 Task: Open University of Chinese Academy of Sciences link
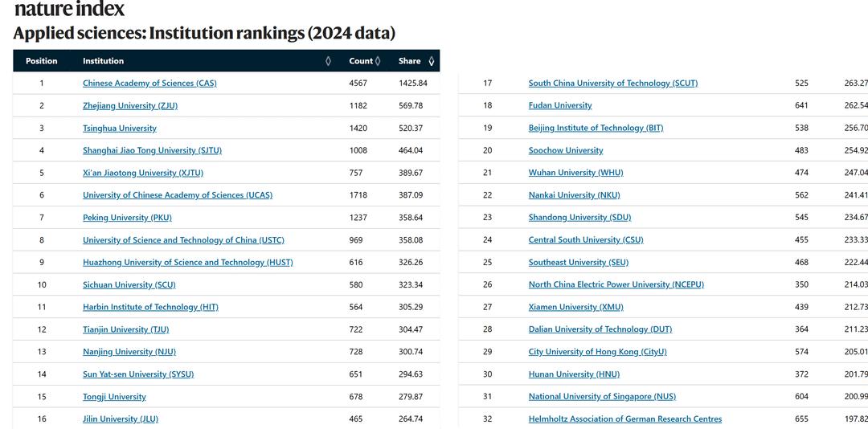(178, 195)
